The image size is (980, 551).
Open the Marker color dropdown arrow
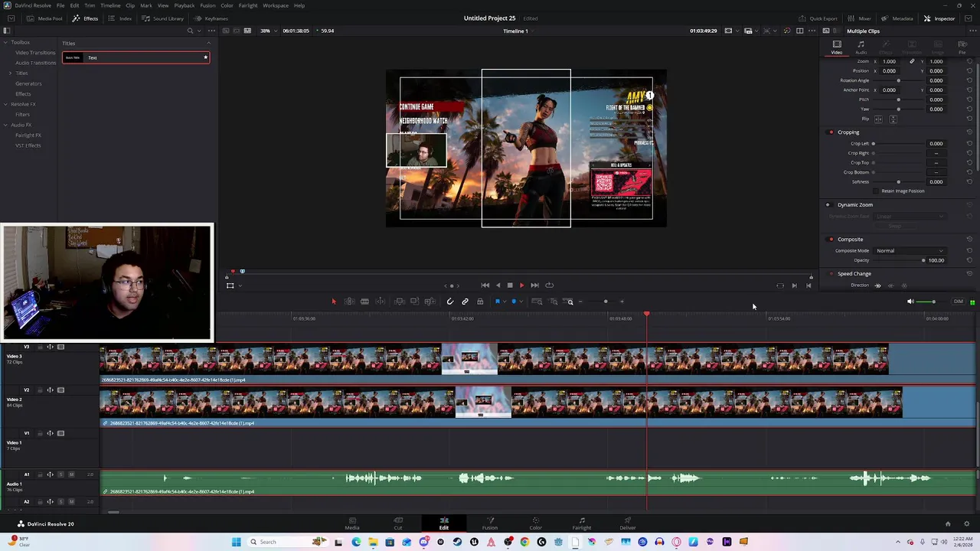click(x=521, y=302)
